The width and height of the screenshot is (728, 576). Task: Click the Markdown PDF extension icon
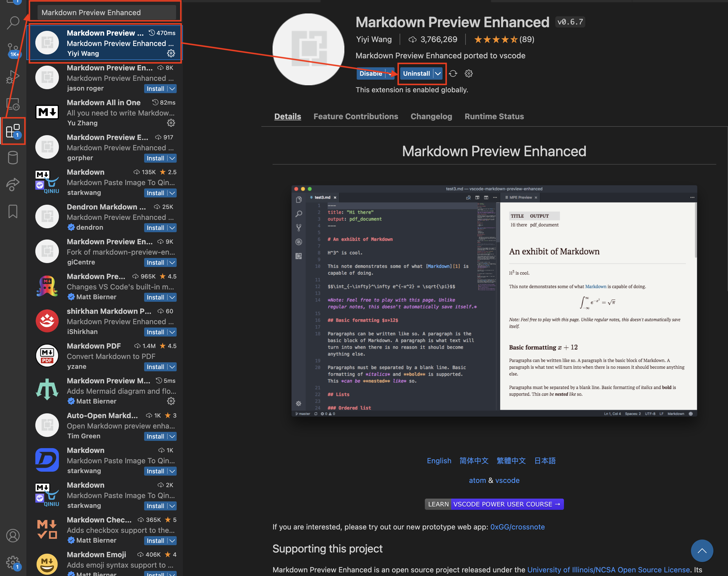click(47, 356)
